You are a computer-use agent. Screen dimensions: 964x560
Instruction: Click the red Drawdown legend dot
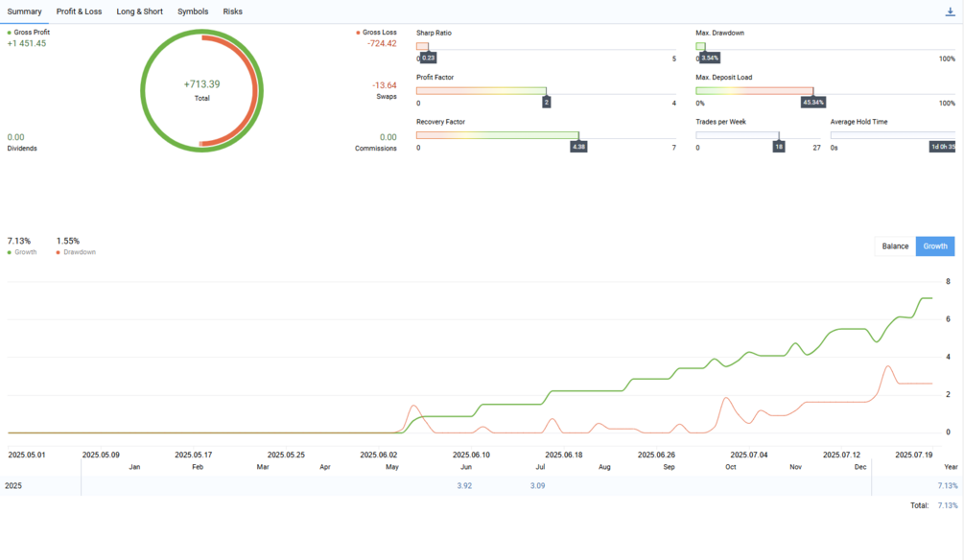pos(59,252)
